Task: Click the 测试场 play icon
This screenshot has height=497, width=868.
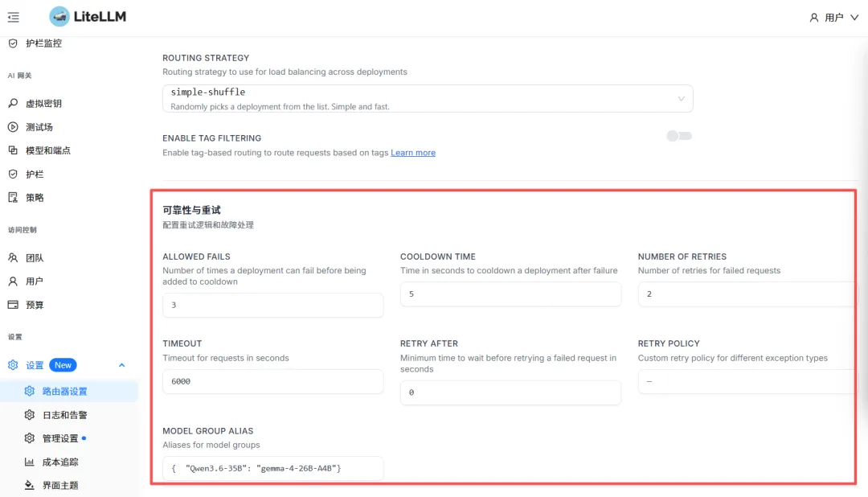Action: pyautogui.click(x=13, y=127)
